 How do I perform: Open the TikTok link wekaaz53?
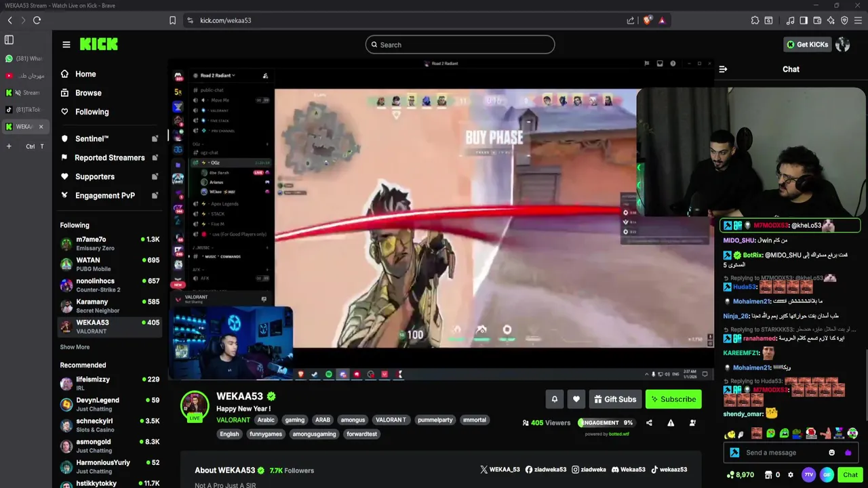click(669, 470)
